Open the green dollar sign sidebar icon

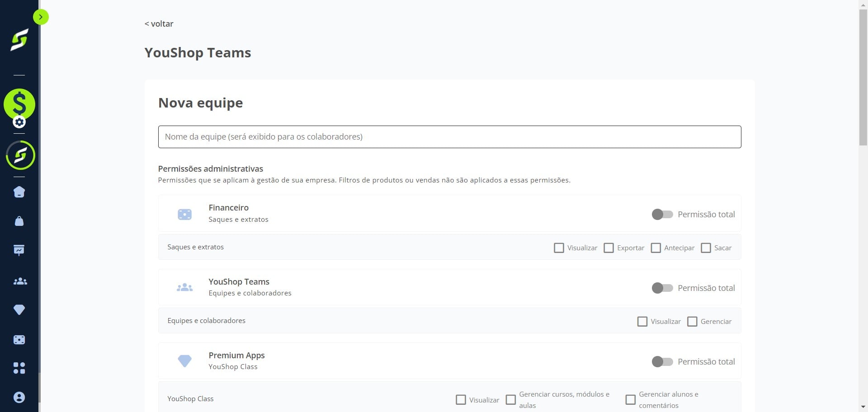(19, 103)
